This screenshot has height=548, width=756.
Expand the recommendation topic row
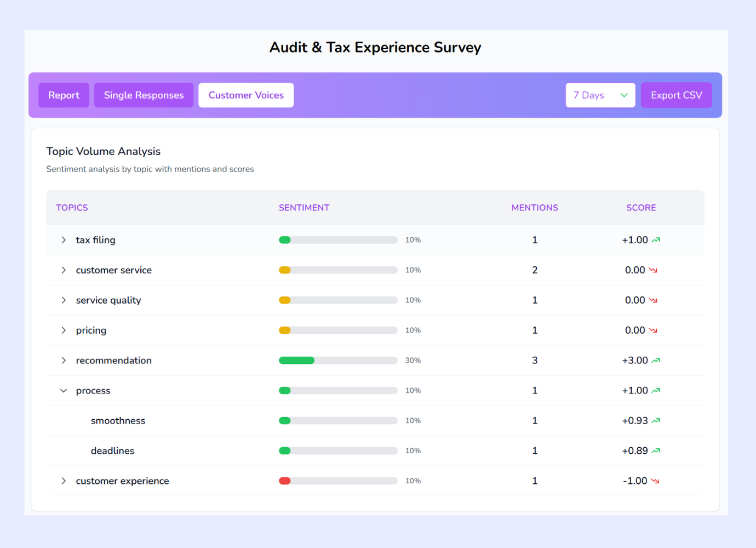click(64, 360)
